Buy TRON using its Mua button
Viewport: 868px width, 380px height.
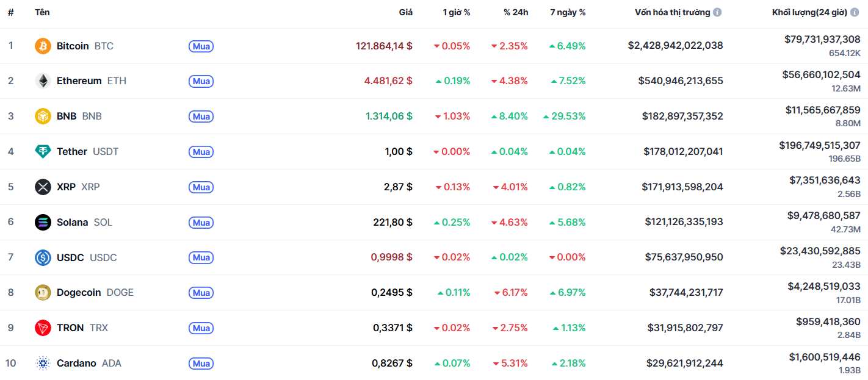tap(201, 328)
